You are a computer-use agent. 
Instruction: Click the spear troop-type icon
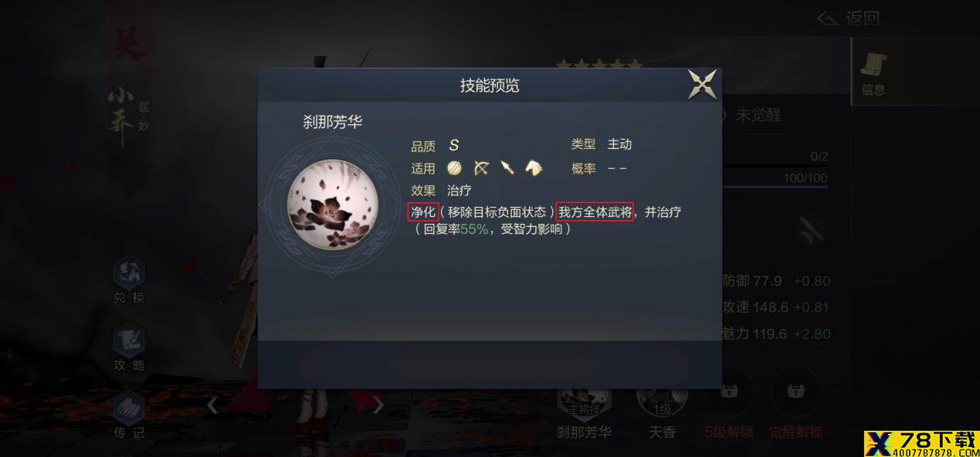pos(507,168)
